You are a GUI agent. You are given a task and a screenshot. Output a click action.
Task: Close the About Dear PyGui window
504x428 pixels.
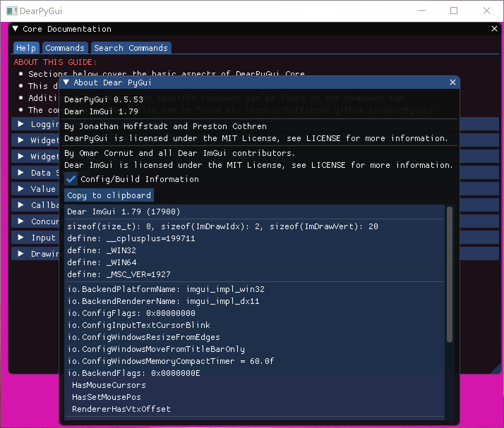[x=453, y=82]
